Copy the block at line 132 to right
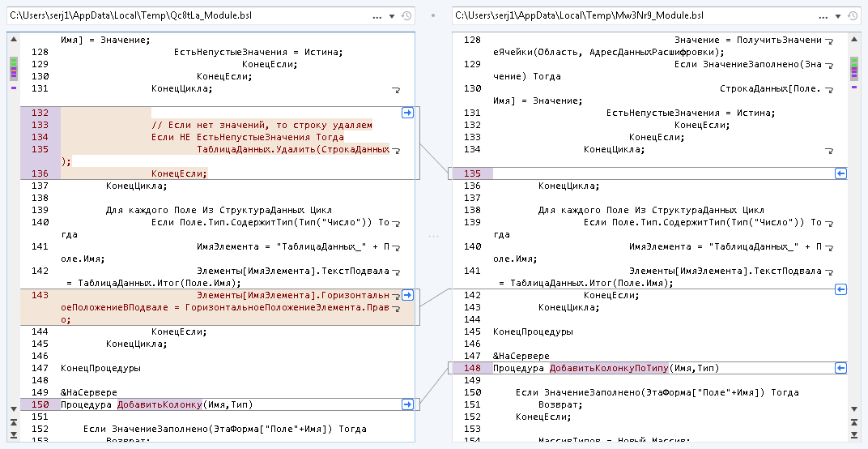The width and height of the screenshot is (868, 449). 407,113
